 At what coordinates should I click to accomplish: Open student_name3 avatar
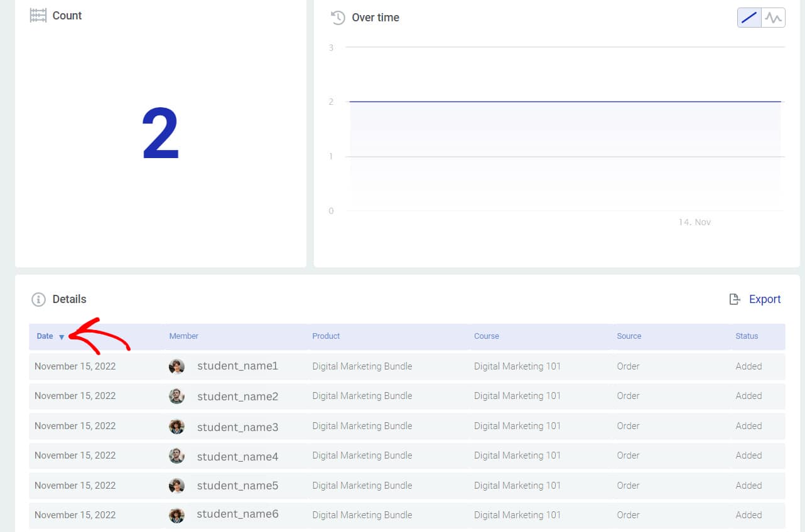point(176,427)
